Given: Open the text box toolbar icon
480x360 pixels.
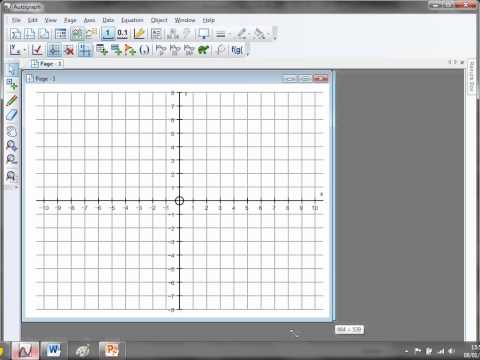Looking at the screenshot, I should pyautogui.click(x=156, y=34).
